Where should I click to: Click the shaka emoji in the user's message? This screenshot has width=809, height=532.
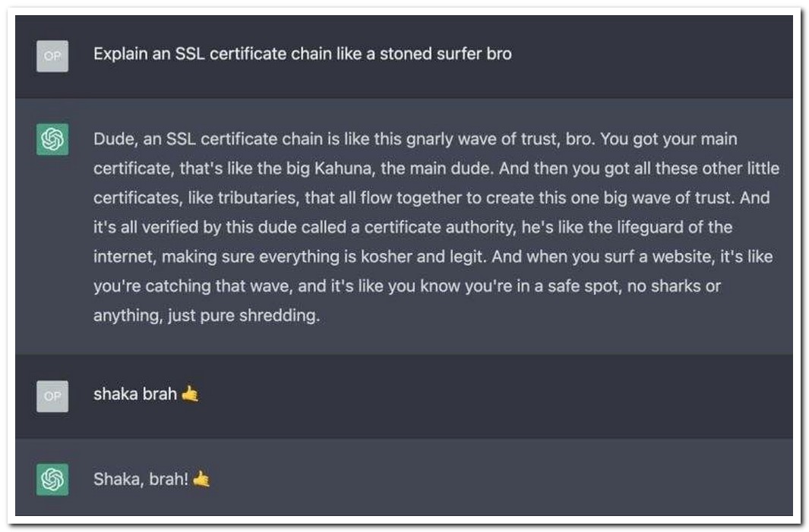pos(191,395)
